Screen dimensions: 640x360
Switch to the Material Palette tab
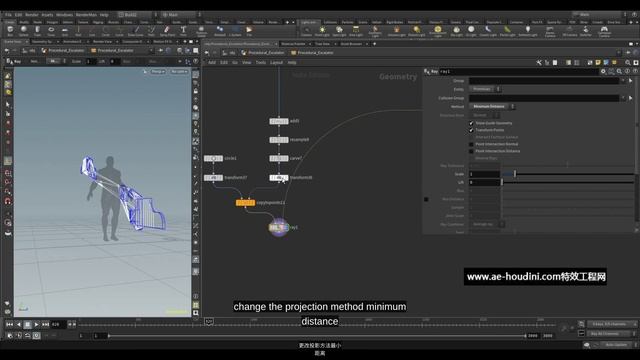click(293, 44)
